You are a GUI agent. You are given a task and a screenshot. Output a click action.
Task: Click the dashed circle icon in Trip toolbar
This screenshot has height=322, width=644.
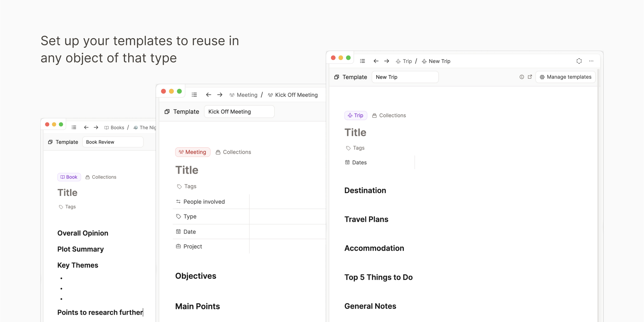pyautogui.click(x=579, y=61)
